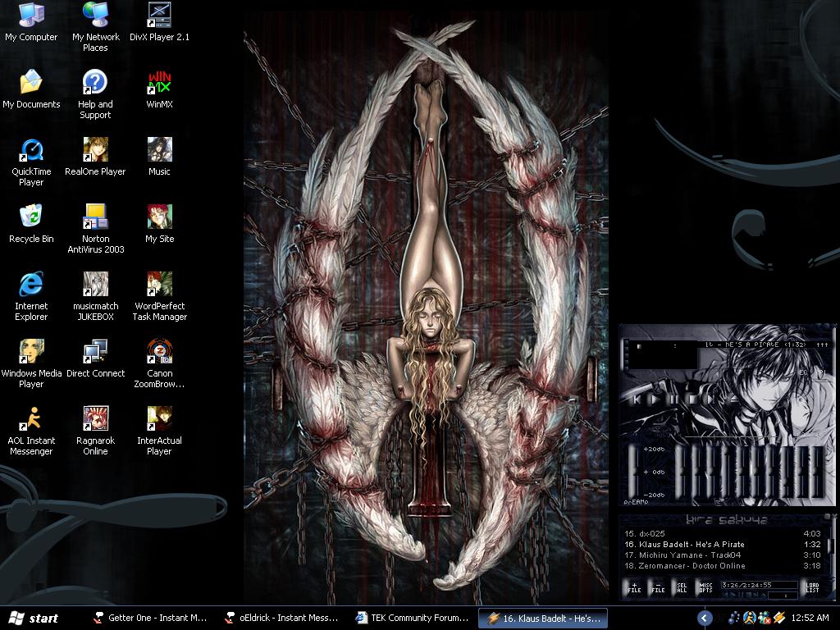Select the QuickTime Player icon
840x630 pixels.
[31, 162]
